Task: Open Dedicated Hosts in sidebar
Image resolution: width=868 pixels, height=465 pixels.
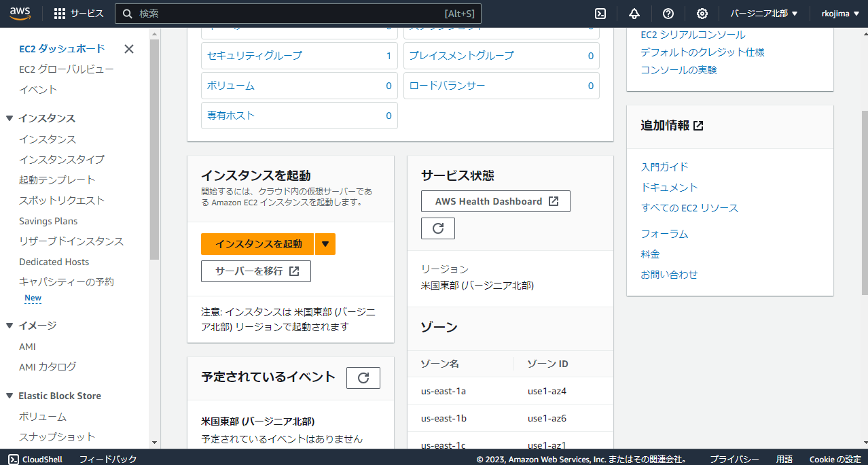Action: (54, 262)
